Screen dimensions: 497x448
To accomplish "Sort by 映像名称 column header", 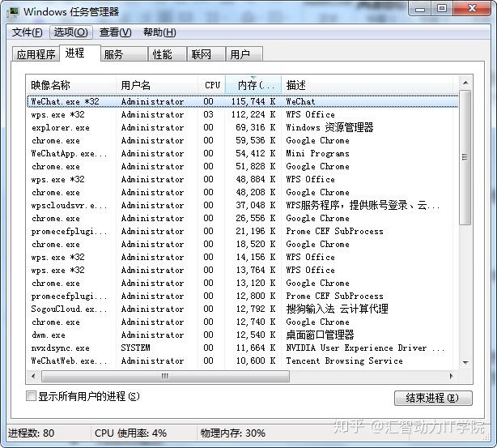I will pos(71,85).
